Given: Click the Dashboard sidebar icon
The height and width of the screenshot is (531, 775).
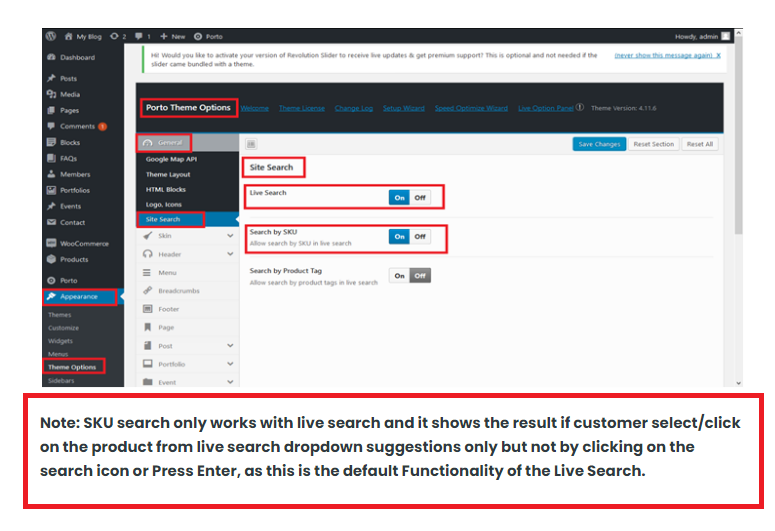Looking at the screenshot, I should (51, 57).
